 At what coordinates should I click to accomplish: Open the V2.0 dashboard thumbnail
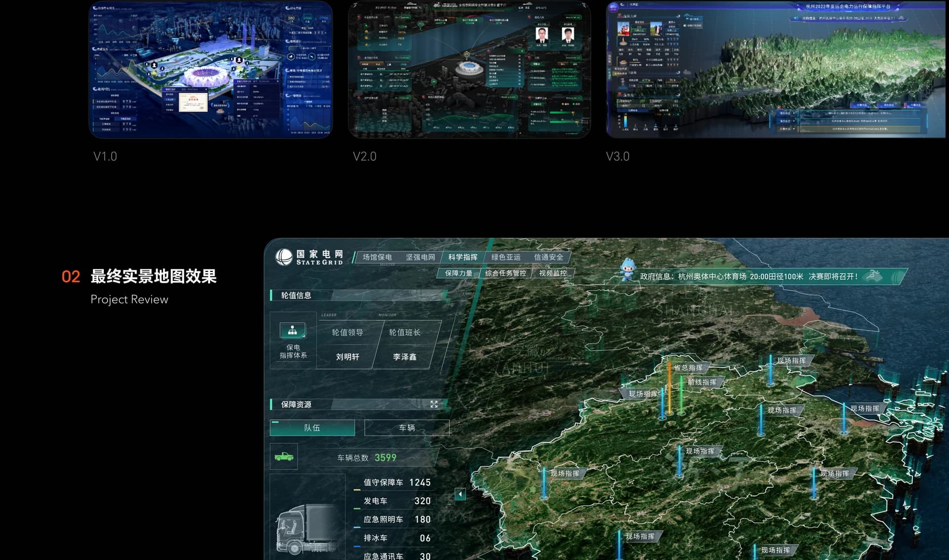coord(469,70)
